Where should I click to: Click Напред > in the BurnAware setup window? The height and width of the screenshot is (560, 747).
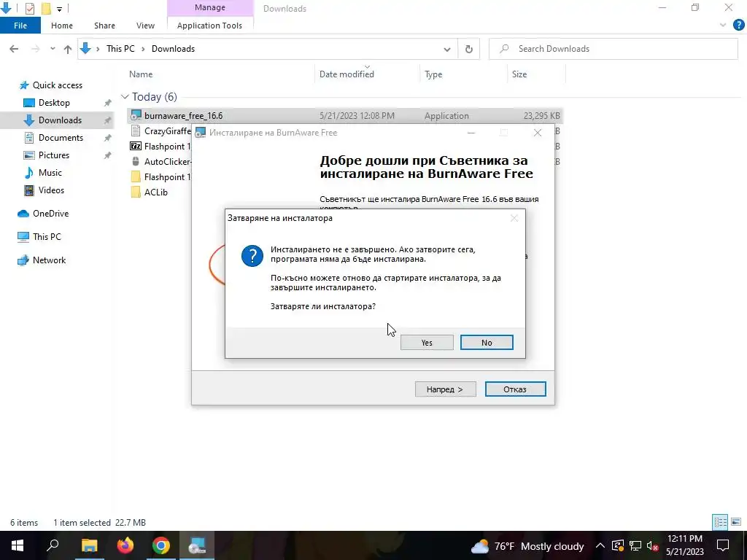445,389
